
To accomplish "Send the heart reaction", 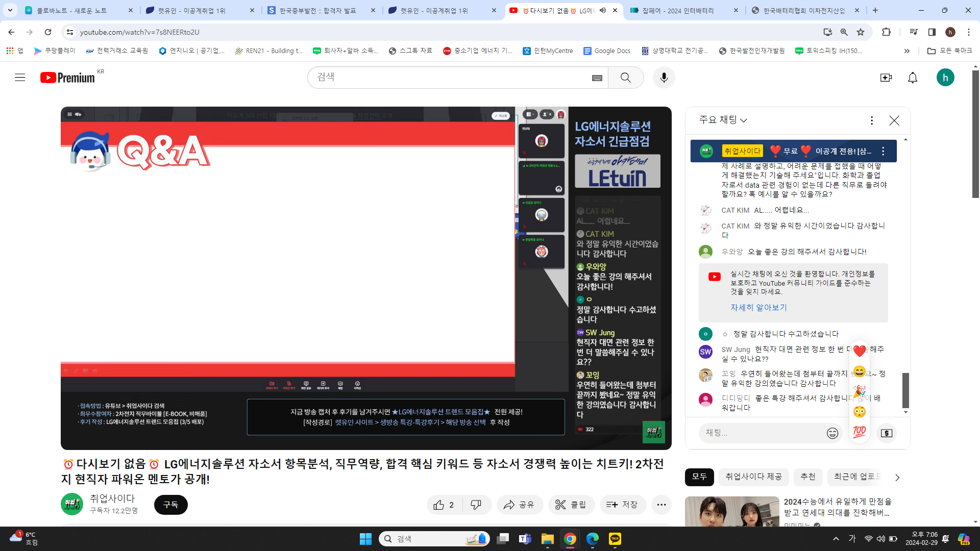I will tap(860, 351).
